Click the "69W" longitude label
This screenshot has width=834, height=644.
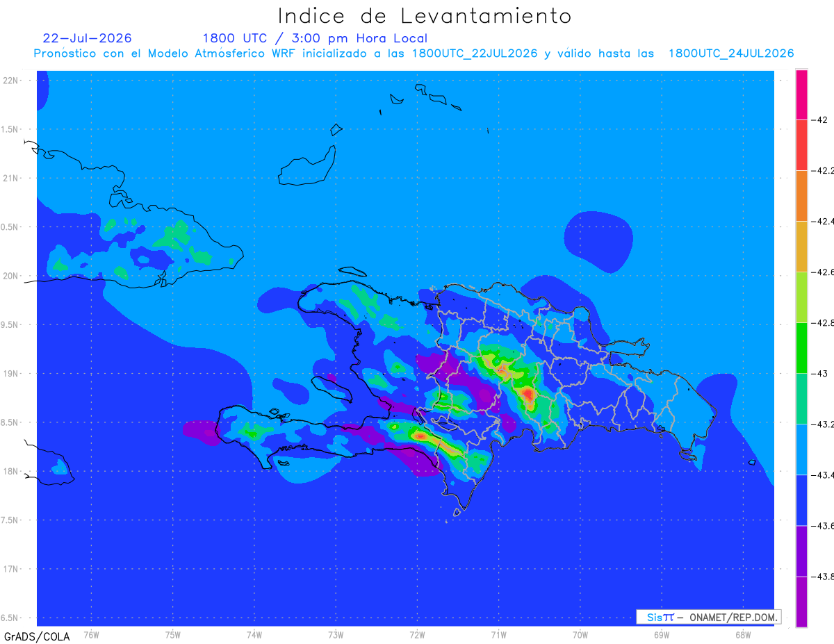tap(661, 635)
